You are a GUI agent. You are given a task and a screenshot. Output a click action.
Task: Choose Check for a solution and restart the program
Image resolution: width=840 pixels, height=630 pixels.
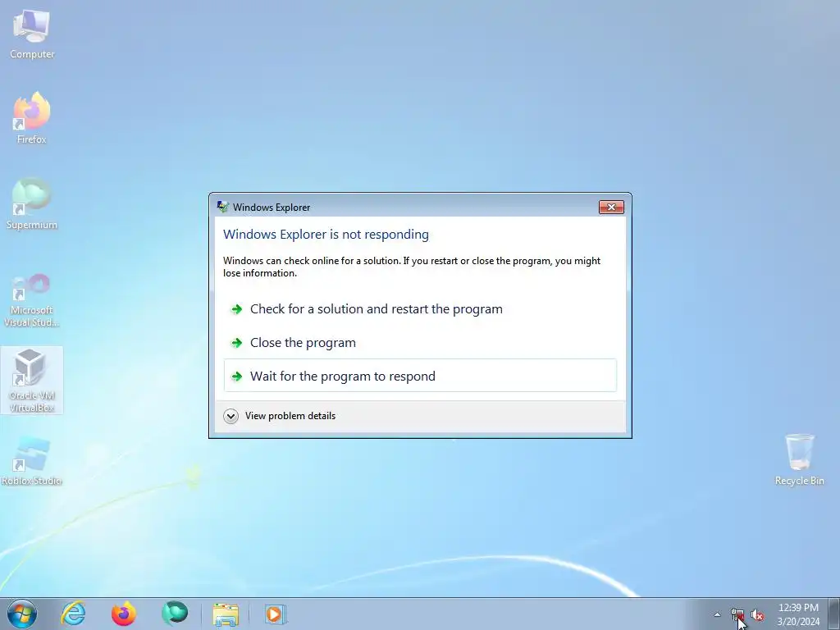point(420,309)
